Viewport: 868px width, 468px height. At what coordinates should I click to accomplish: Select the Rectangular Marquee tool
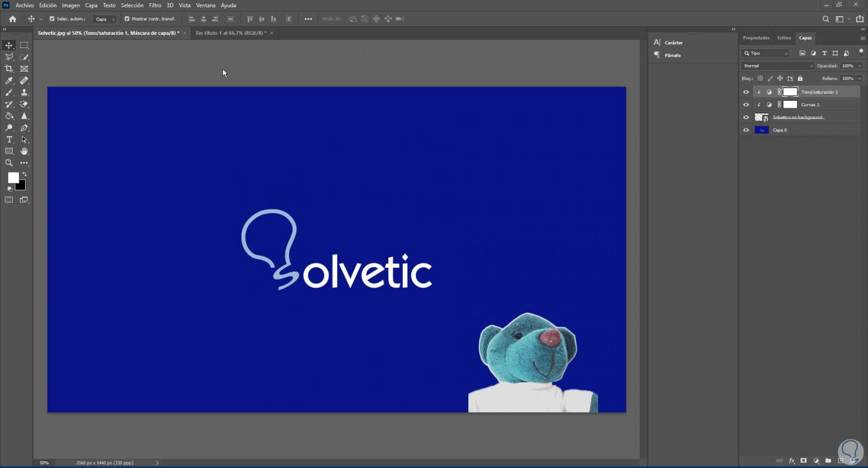[24, 45]
